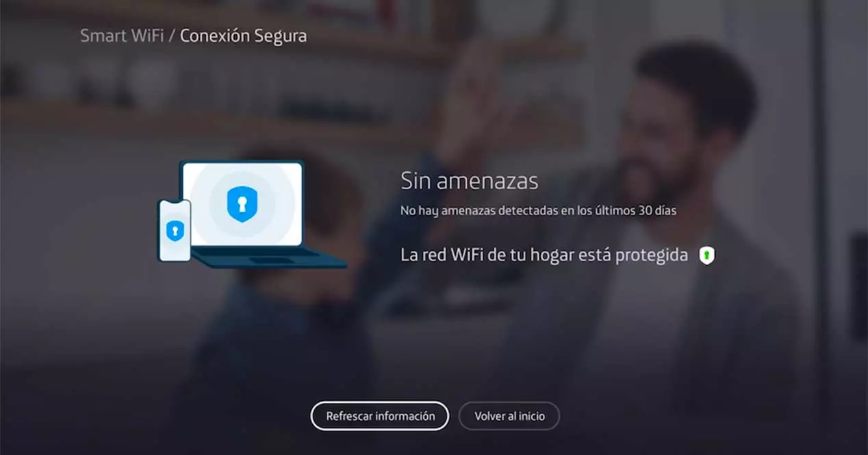Select the Sin amenazas heading
The height and width of the screenshot is (455, 868).
click(469, 181)
